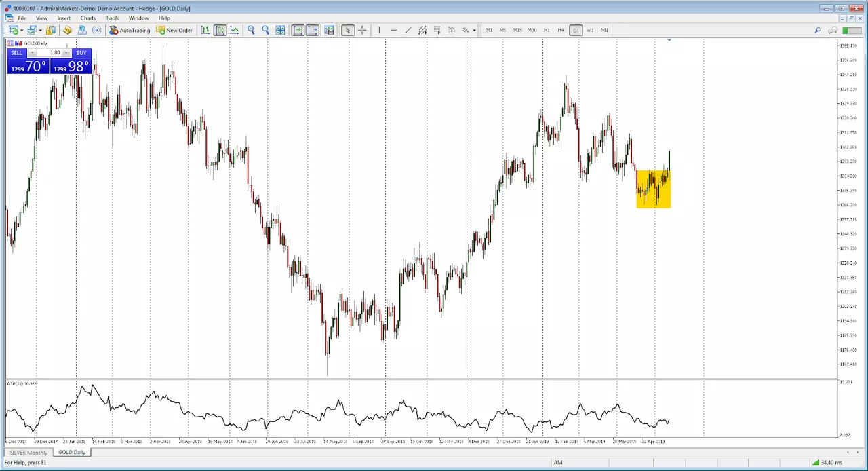The image size is (868, 471).
Task: Tile the chart windows
Action: tap(280, 30)
